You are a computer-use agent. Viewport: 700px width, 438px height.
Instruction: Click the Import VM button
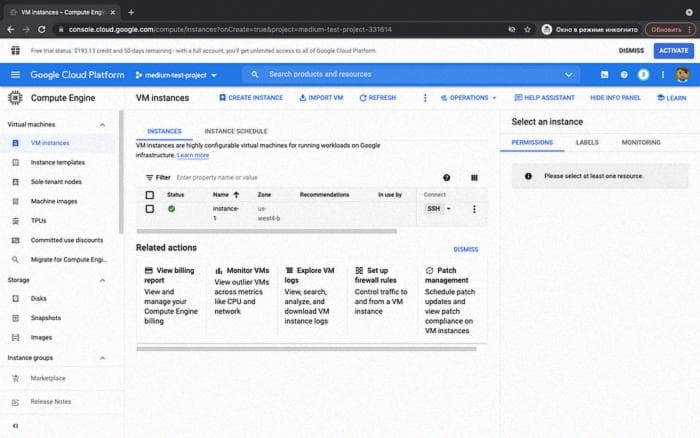pyautogui.click(x=321, y=98)
